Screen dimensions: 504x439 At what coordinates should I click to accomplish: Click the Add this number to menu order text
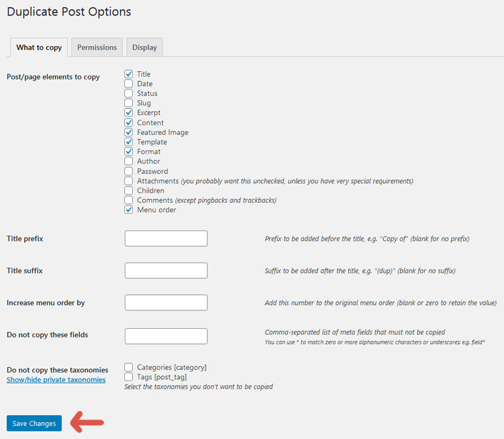381,303
